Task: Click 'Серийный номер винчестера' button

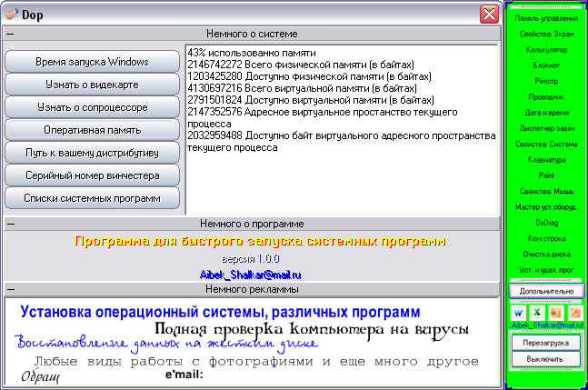Action: pos(93,175)
